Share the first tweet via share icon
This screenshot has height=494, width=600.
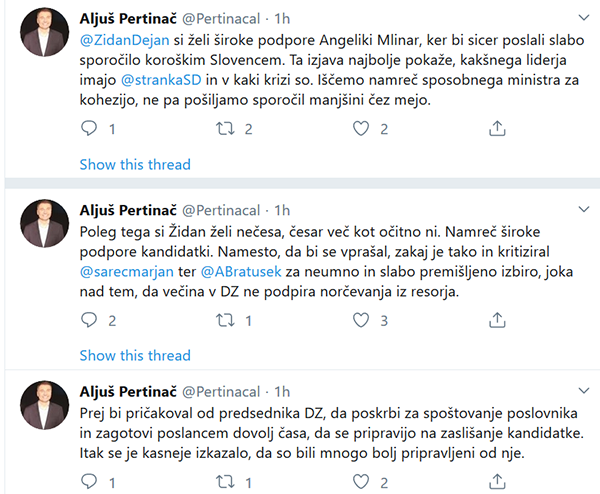497,129
